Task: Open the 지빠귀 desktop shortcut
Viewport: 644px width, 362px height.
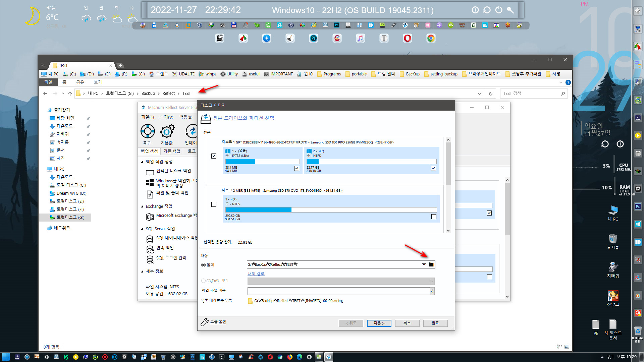Action: click(x=613, y=270)
